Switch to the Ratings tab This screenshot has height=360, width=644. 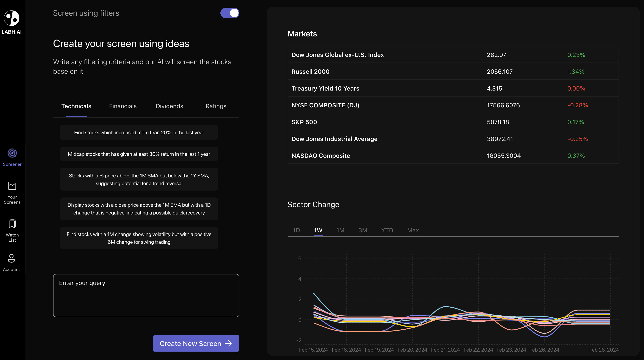[x=216, y=106]
